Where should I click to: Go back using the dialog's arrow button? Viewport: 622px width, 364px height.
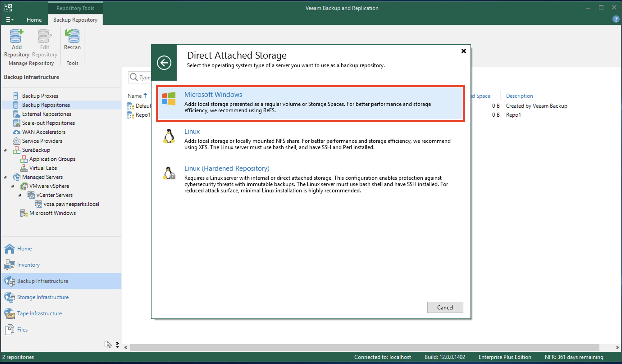click(164, 63)
